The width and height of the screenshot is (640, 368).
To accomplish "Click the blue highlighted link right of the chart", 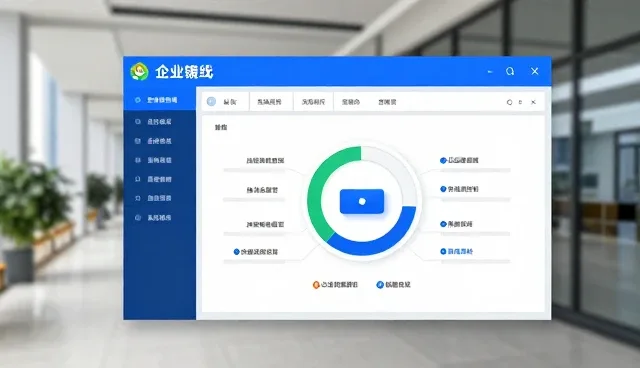I will click(456, 251).
